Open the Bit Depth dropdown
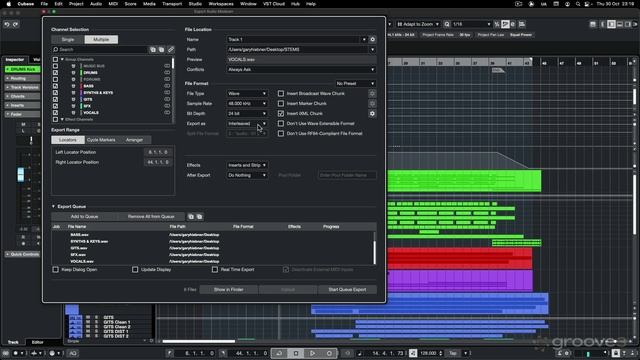The height and width of the screenshot is (360, 640). pyautogui.click(x=247, y=113)
